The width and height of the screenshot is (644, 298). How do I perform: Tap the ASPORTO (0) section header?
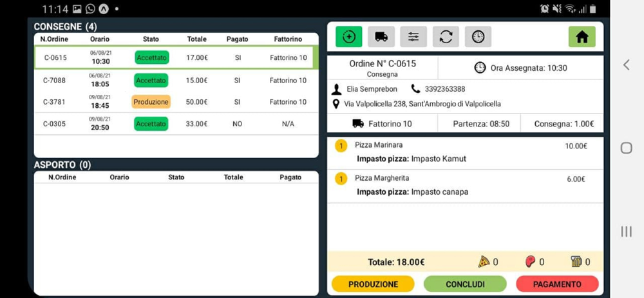(62, 165)
